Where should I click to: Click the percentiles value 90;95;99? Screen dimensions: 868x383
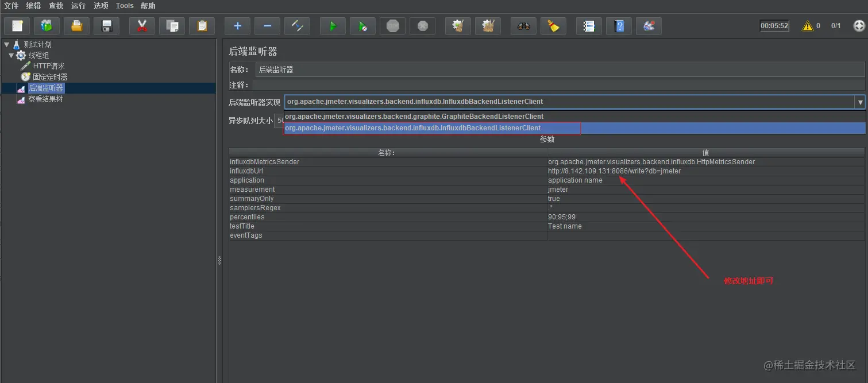705,217
